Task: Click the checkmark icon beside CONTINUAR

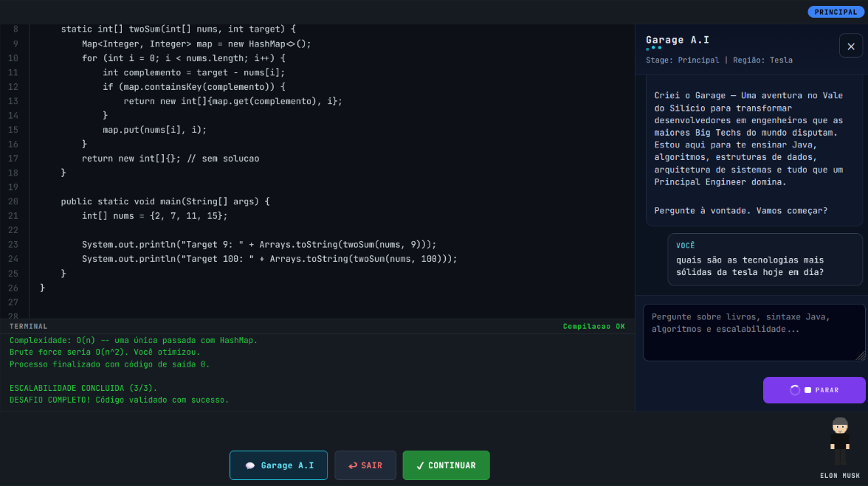Action: pyautogui.click(x=420, y=466)
